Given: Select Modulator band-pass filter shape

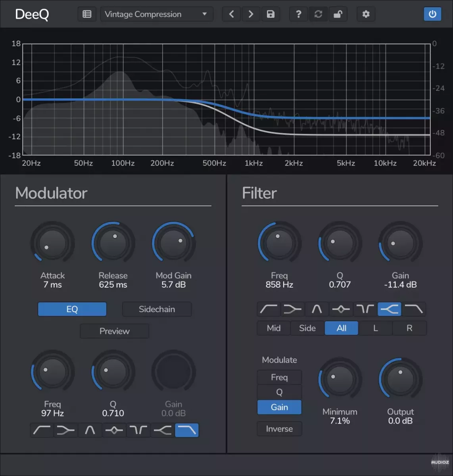Looking at the screenshot, I should tap(90, 430).
